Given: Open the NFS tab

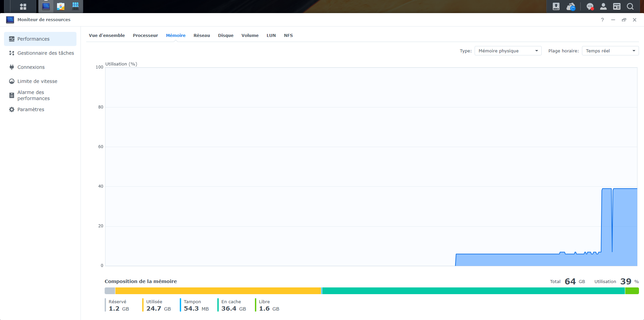Looking at the screenshot, I should pyautogui.click(x=288, y=35).
